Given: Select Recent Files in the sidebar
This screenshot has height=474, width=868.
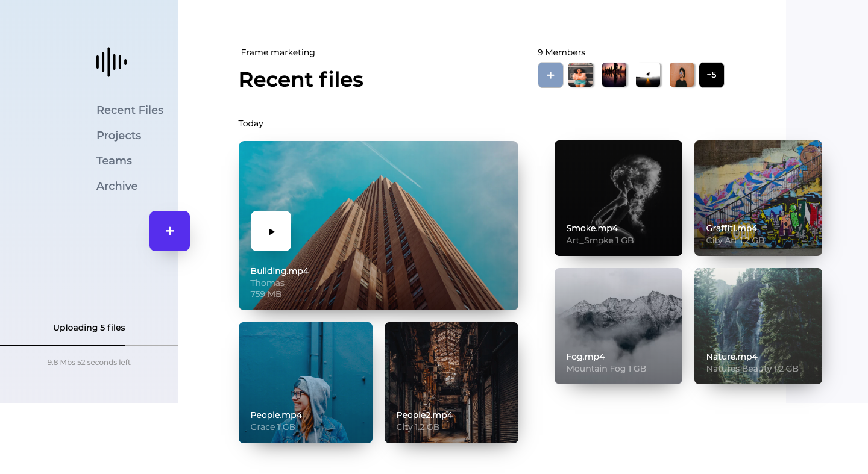Looking at the screenshot, I should tap(130, 110).
